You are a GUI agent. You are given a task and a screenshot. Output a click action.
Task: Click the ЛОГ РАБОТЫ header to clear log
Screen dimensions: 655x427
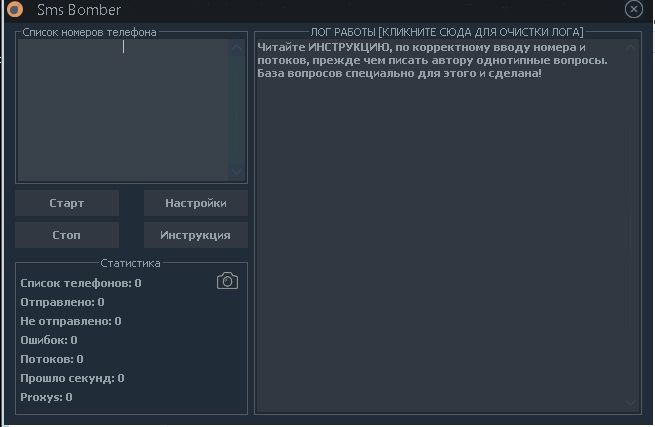pos(447,32)
